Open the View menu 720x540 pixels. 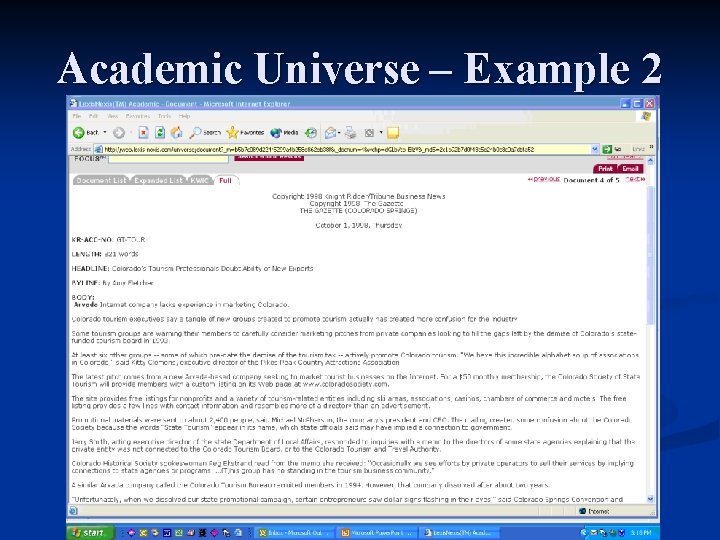pos(112,116)
